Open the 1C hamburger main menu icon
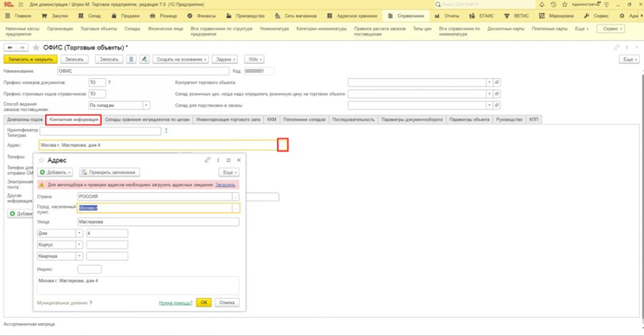The height and width of the screenshot is (336, 644). (21, 4)
